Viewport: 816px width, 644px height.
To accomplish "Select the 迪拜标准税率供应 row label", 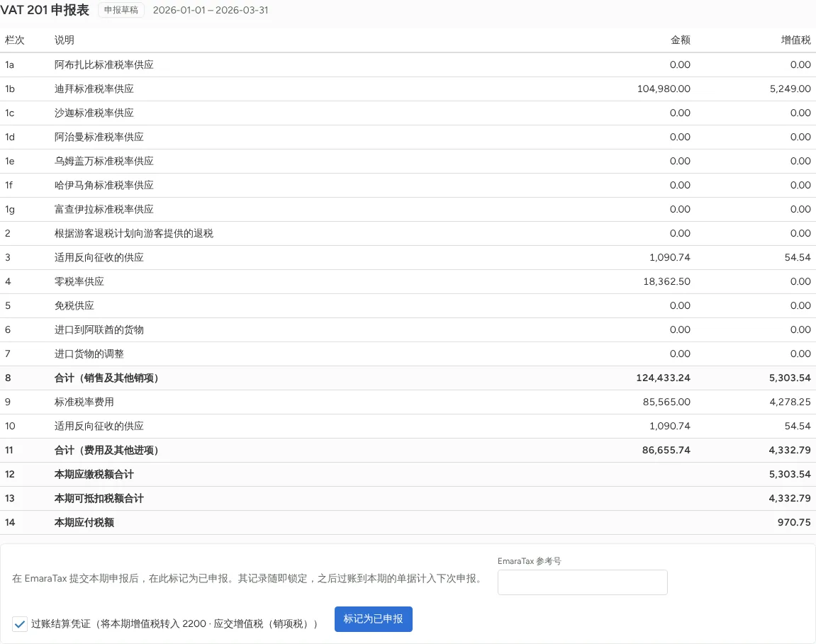I will click(94, 89).
